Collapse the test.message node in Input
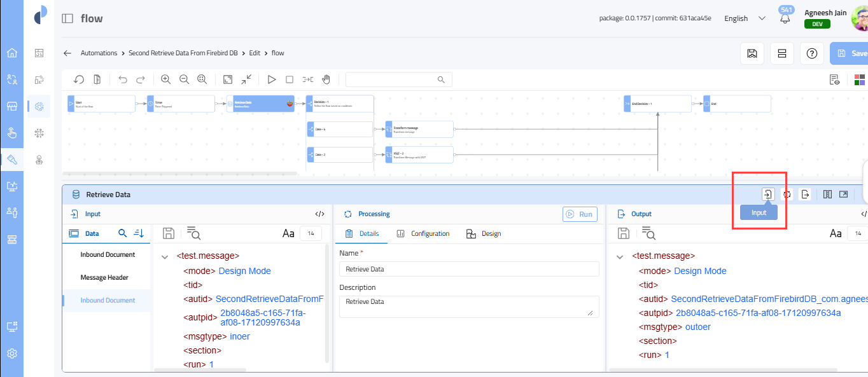The width and height of the screenshot is (868, 377). 165,257
